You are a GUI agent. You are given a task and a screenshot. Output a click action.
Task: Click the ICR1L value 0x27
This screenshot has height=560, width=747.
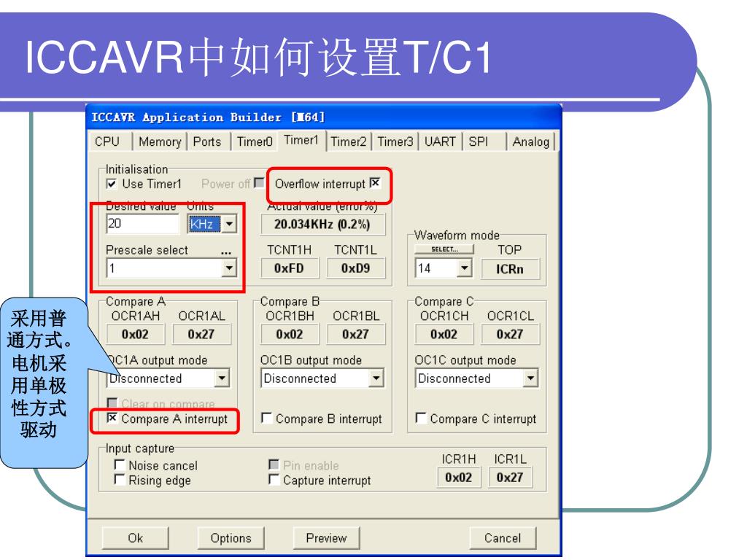click(x=510, y=477)
